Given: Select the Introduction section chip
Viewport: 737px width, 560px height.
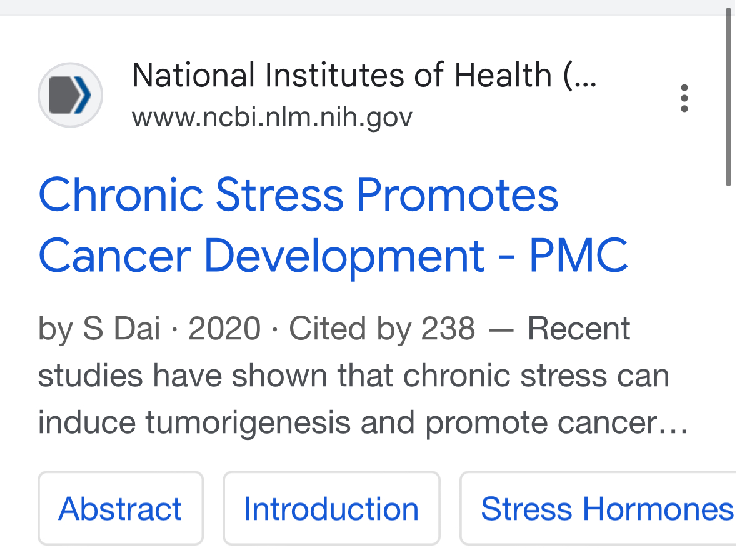Looking at the screenshot, I should point(331,508).
